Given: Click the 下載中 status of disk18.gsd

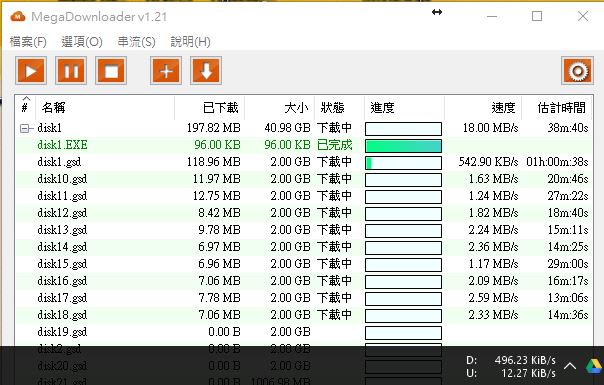Looking at the screenshot, I should pyautogui.click(x=334, y=314).
